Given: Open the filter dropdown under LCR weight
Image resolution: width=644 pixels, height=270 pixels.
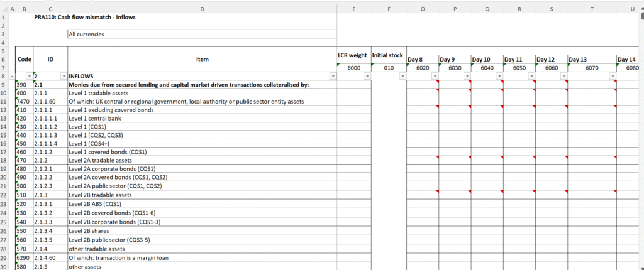Looking at the screenshot, I should coord(367,76).
